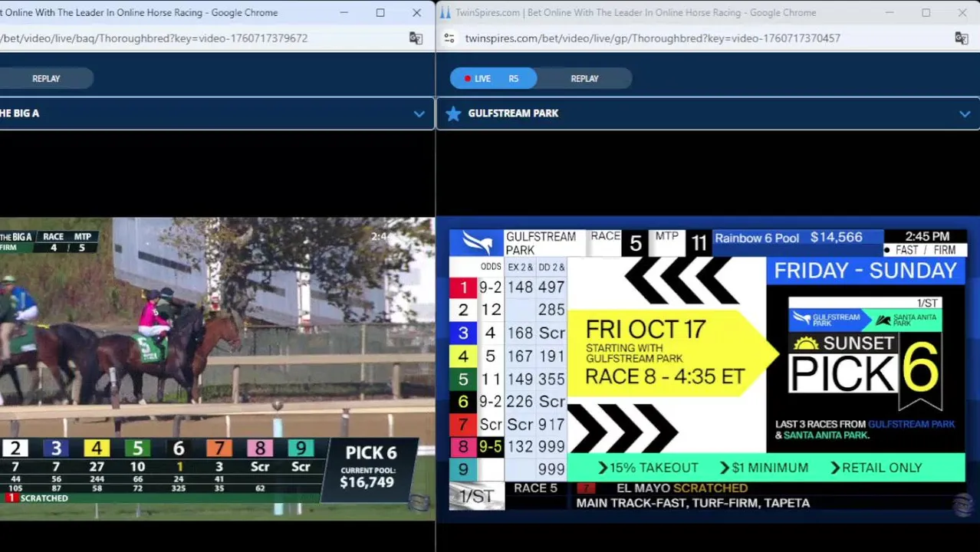Open site information icon beside twinspires.com URL
980x552 pixels.
(x=449, y=38)
